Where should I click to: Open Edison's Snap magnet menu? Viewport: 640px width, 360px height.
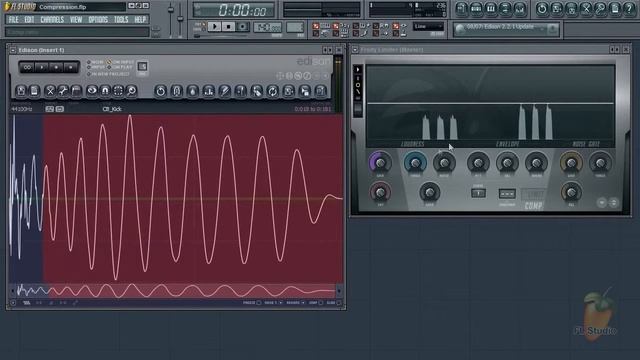point(105,91)
